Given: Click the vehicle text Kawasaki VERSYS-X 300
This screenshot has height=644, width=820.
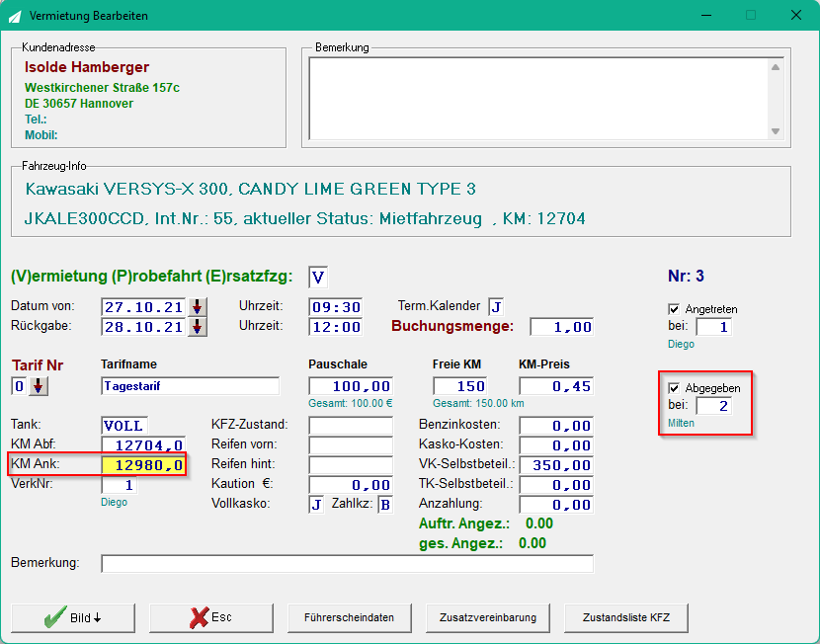Looking at the screenshot, I should (x=126, y=189).
